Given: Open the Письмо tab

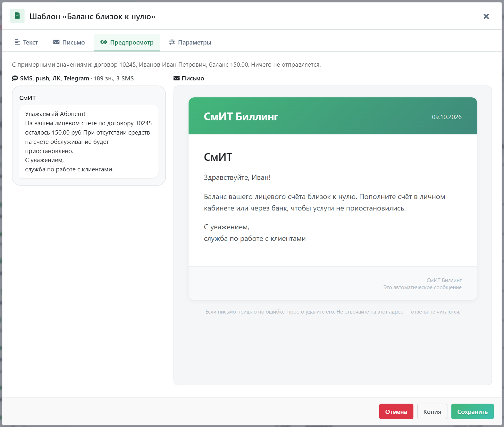Looking at the screenshot, I should [x=69, y=42].
